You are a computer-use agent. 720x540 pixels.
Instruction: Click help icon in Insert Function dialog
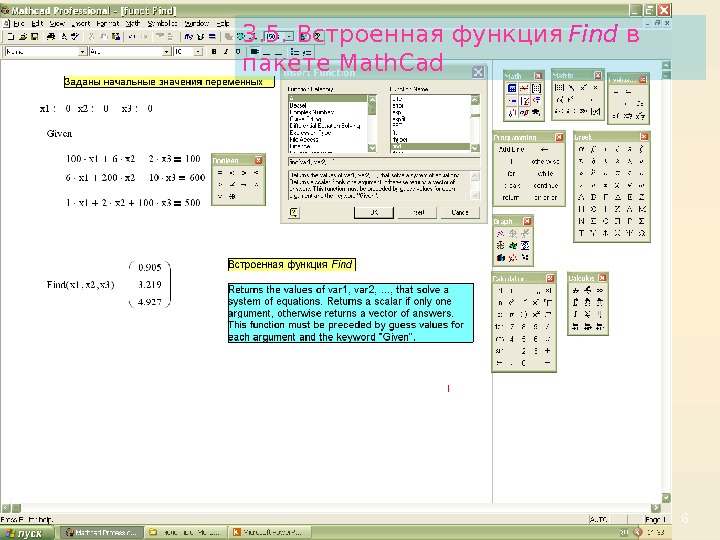[x=294, y=212]
